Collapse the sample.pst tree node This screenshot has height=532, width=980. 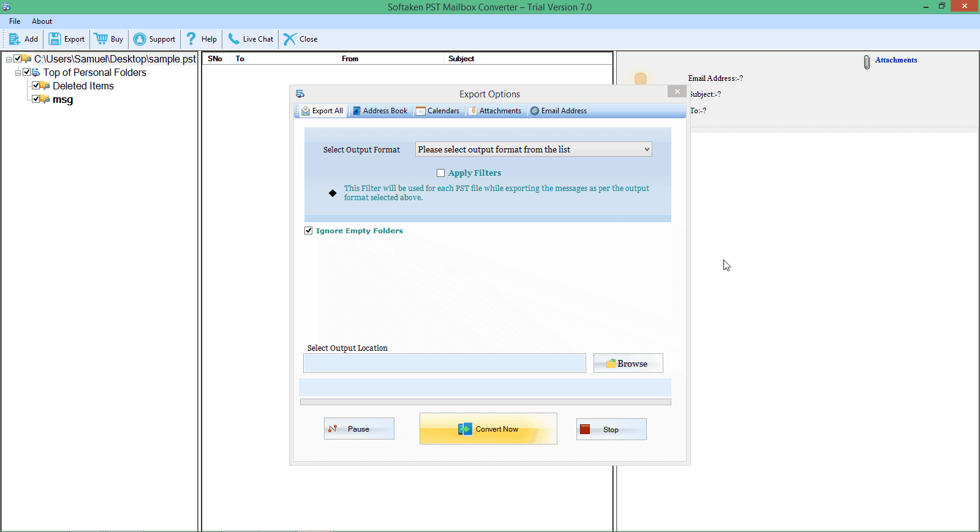[9, 59]
